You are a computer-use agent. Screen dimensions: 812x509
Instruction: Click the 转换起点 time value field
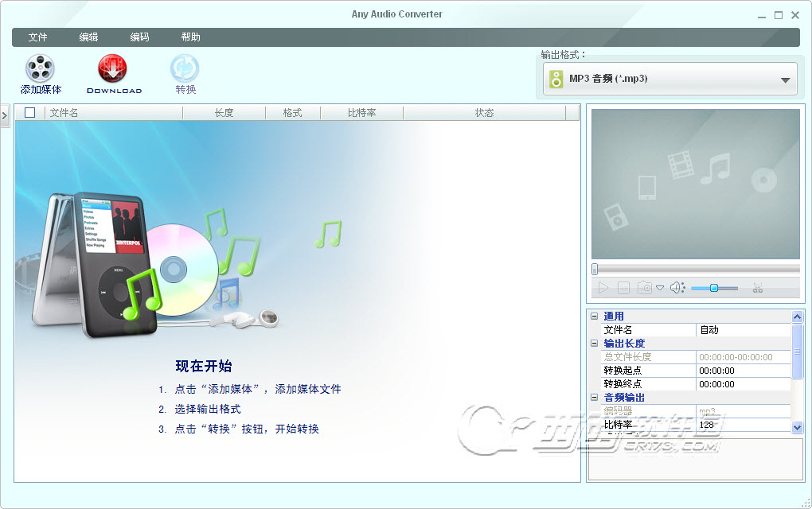point(743,371)
